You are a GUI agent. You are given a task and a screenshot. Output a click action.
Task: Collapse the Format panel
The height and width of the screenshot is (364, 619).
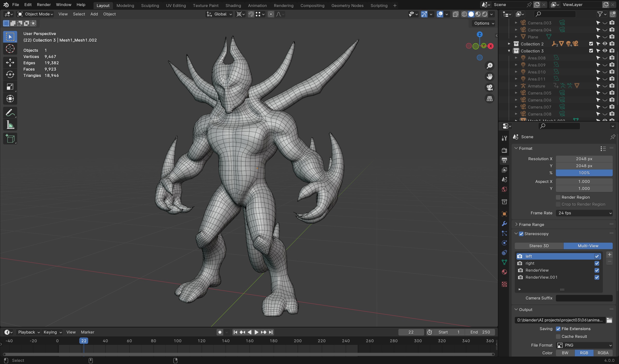(x=516, y=148)
